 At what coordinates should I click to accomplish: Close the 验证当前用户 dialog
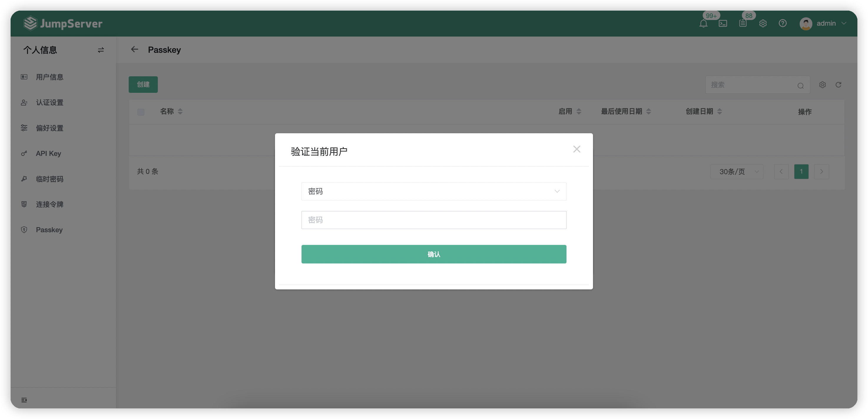[x=577, y=149]
